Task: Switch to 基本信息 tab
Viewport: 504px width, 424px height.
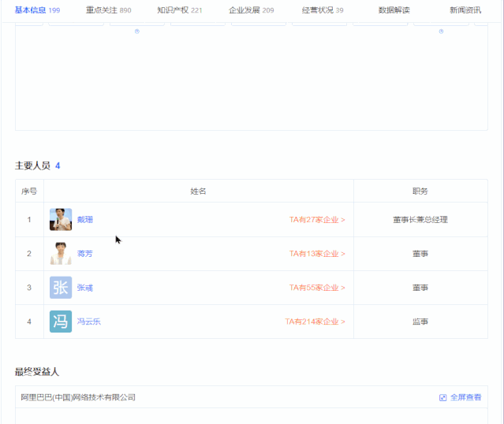Action: pyautogui.click(x=37, y=10)
